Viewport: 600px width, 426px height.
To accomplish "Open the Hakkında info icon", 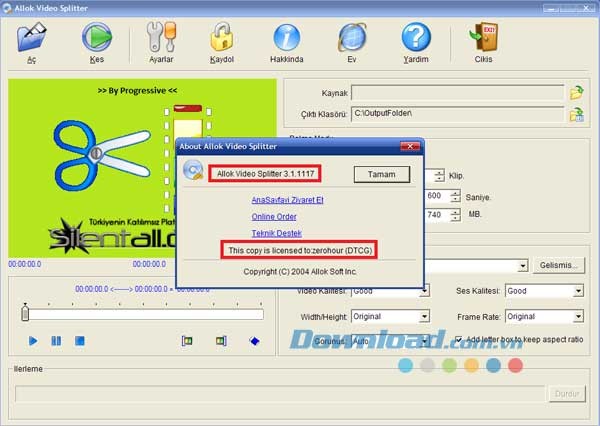I will [x=287, y=38].
